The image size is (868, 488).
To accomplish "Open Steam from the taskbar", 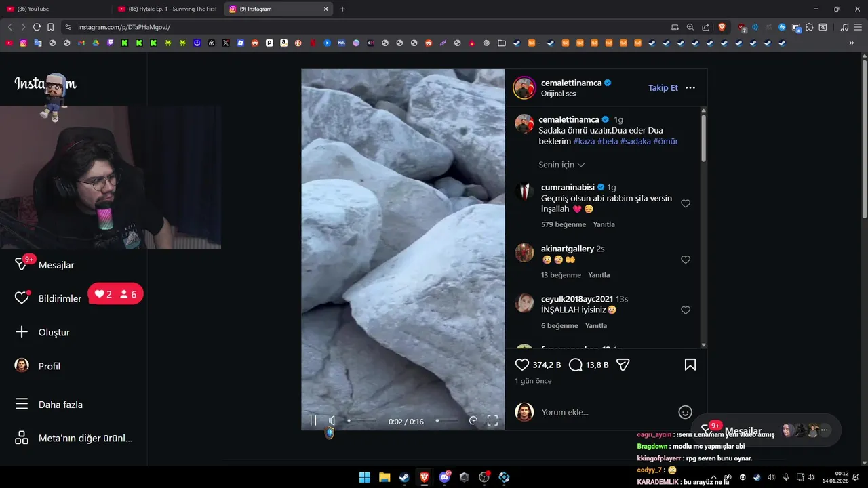I will pyautogui.click(x=404, y=477).
